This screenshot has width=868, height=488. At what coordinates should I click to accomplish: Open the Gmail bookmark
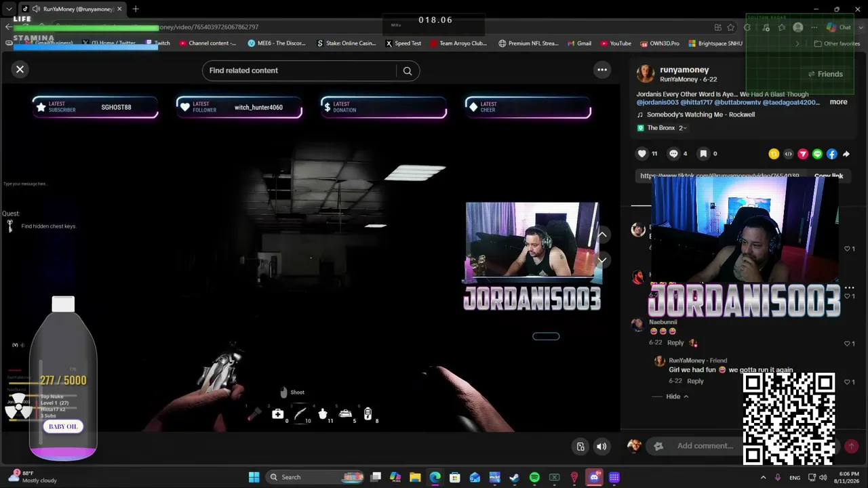[x=579, y=43]
